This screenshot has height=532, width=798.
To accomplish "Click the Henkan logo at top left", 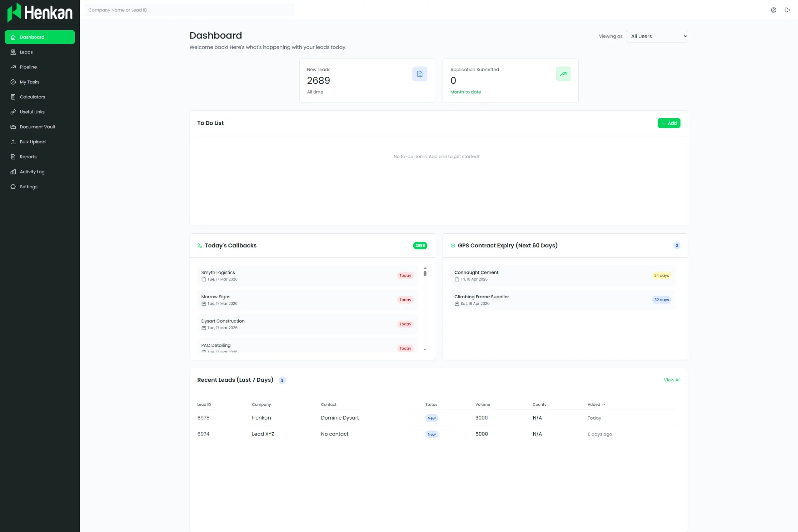I will pos(40,12).
